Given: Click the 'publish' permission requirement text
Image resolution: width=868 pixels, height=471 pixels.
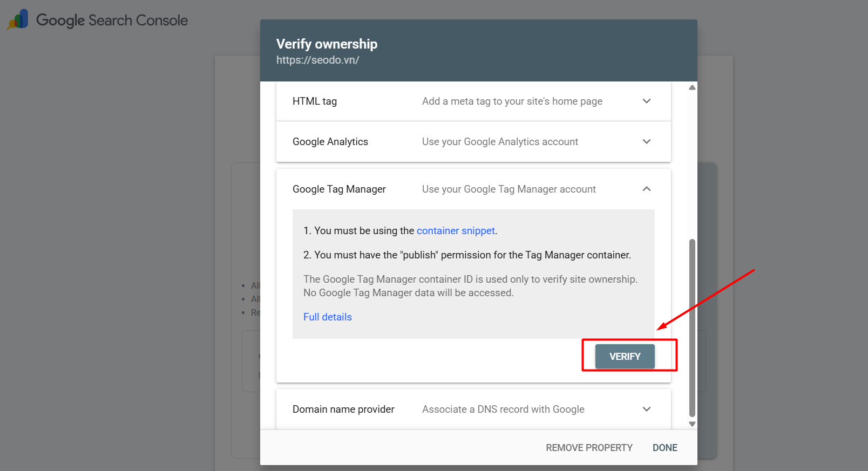Looking at the screenshot, I should [467, 255].
